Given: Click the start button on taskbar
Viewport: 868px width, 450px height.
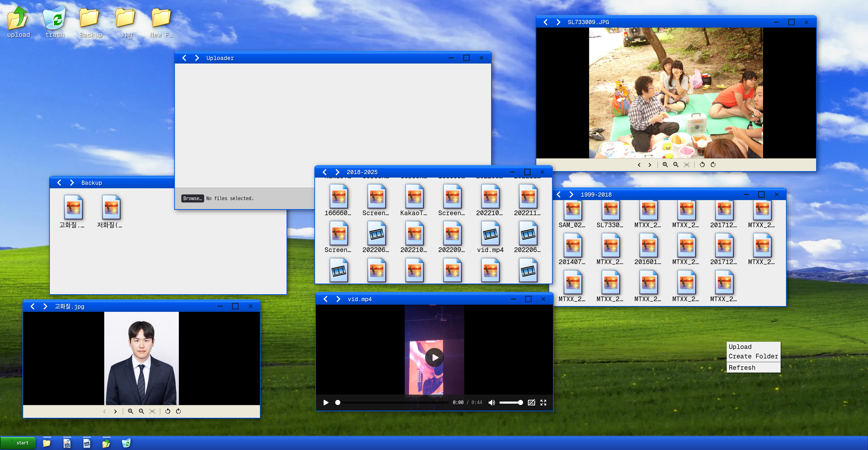Looking at the screenshot, I should [18, 443].
